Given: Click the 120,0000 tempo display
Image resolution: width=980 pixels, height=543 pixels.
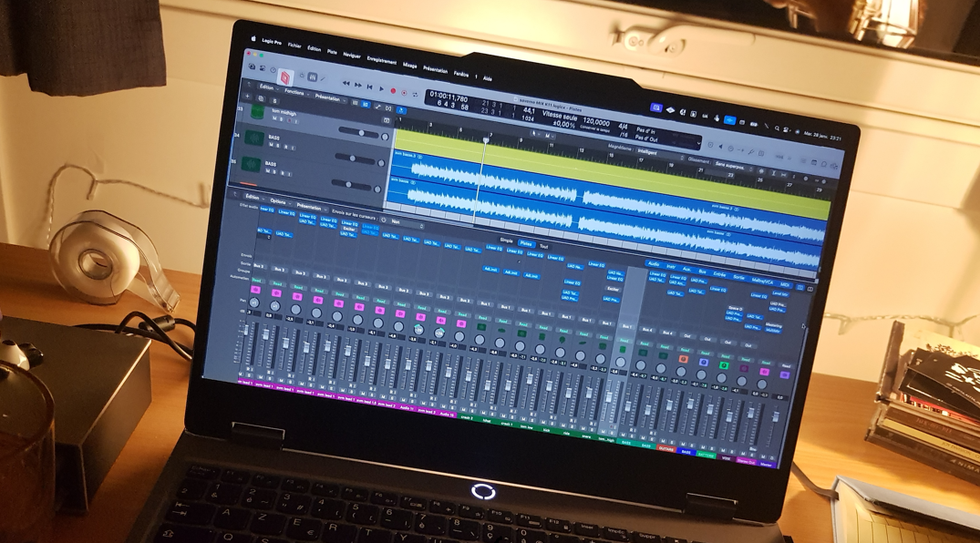Looking at the screenshot, I should (595, 121).
